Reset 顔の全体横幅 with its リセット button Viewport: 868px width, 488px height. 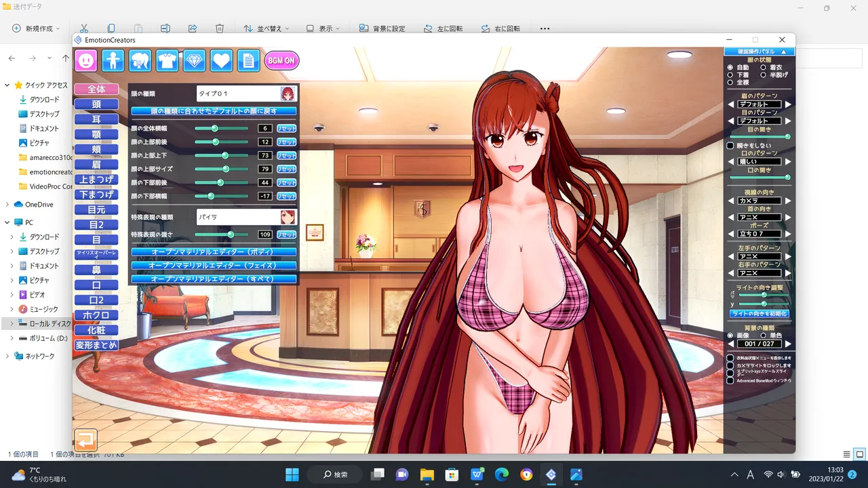(286, 128)
